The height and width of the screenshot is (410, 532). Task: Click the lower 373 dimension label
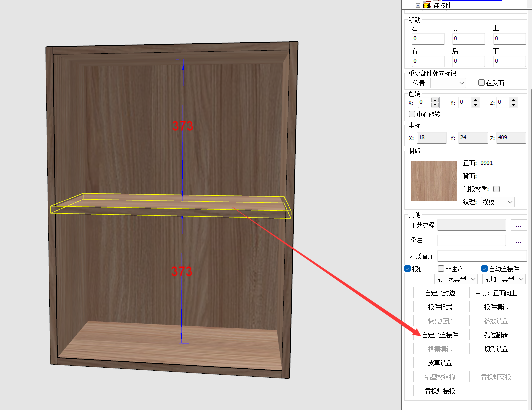(x=182, y=271)
